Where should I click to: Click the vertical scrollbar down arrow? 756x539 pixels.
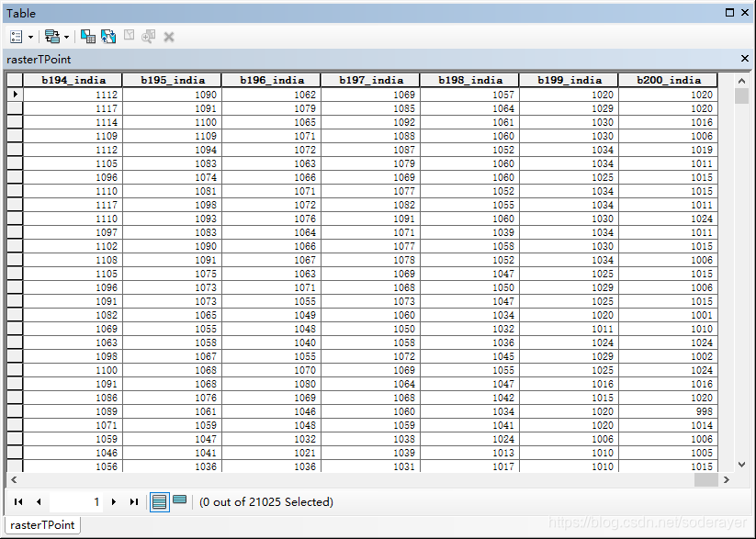tap(741, 465)
